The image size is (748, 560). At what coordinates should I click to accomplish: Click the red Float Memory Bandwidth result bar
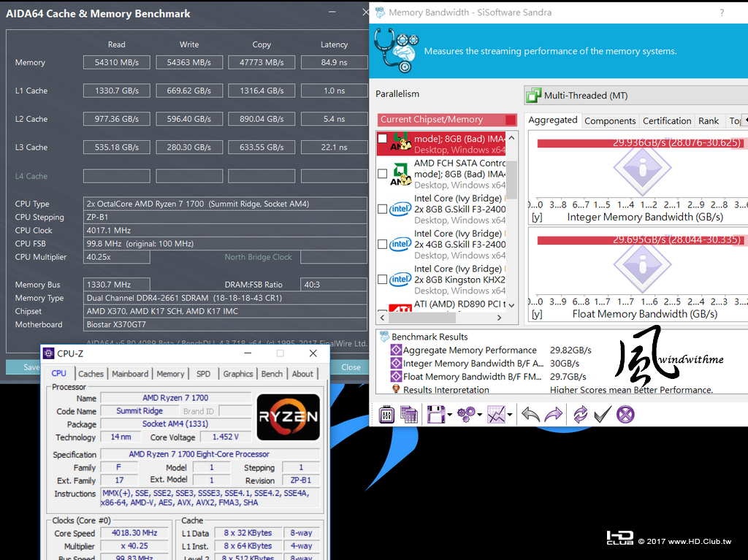642,239
